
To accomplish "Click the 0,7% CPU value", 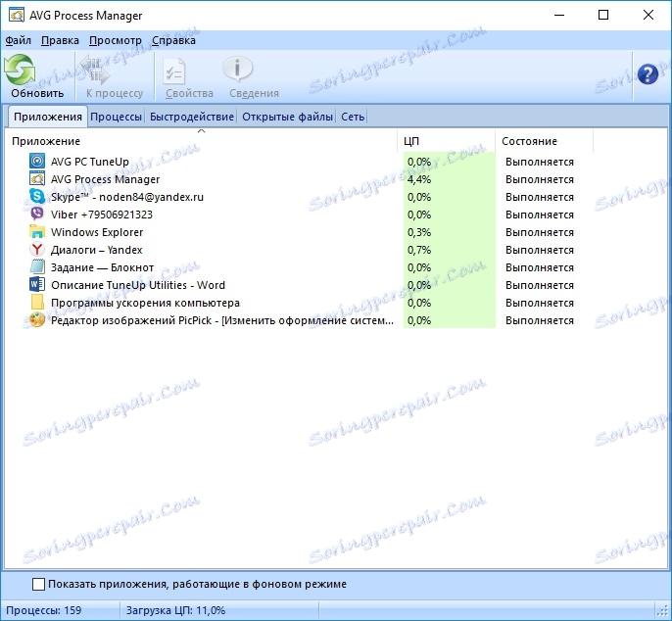I will pos(419,250).
